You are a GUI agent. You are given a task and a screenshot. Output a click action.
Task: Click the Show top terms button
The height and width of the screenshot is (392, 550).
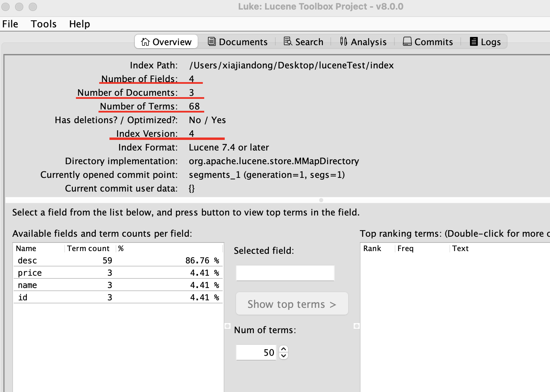tap(292, 304)
